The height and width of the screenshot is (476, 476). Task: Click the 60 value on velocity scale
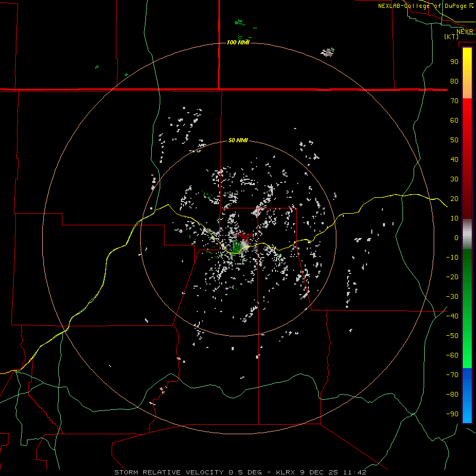tap(454, 120)
